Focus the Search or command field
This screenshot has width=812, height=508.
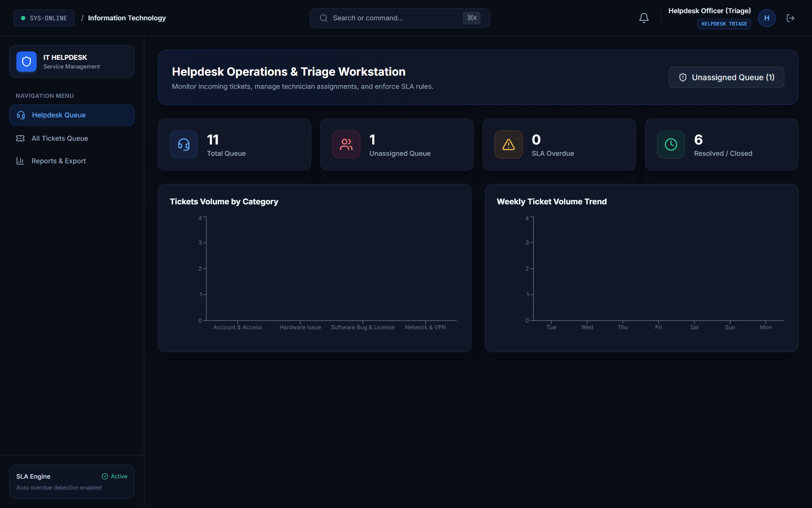pos(400,18)
